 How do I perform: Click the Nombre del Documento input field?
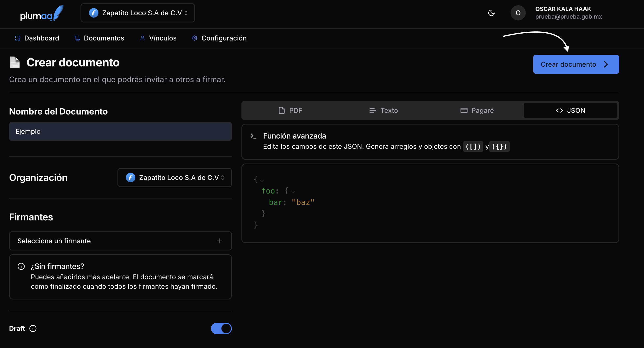coord(120,132)
